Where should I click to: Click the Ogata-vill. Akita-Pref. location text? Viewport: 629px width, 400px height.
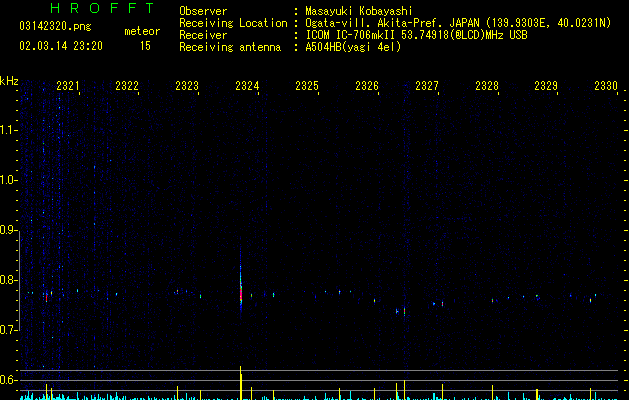click(458, 23)
